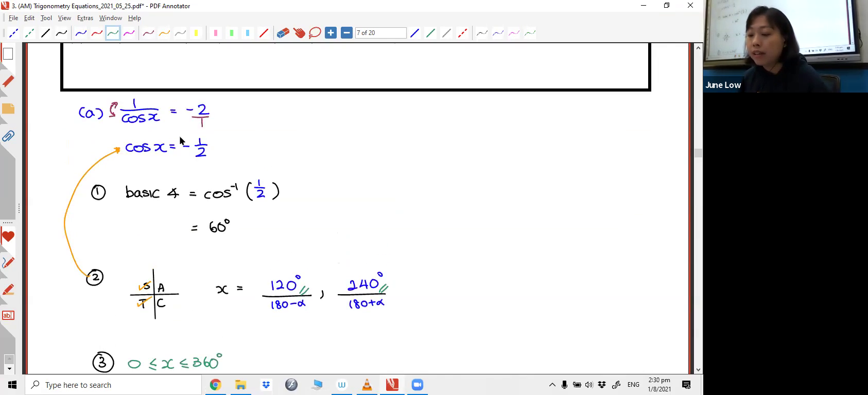Open Google Chrome from the taskbar
The width and height of the screenshot is (868, 395).
(215, 385)
